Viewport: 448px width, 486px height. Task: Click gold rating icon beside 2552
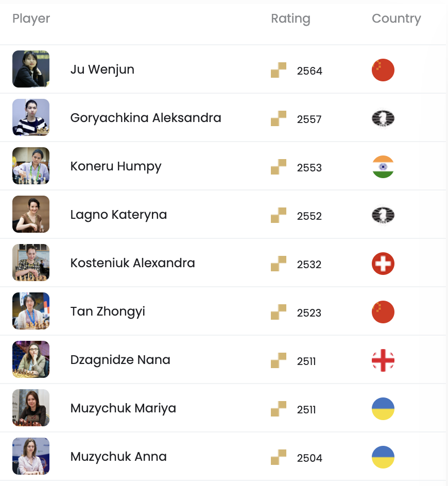[279, 215]
